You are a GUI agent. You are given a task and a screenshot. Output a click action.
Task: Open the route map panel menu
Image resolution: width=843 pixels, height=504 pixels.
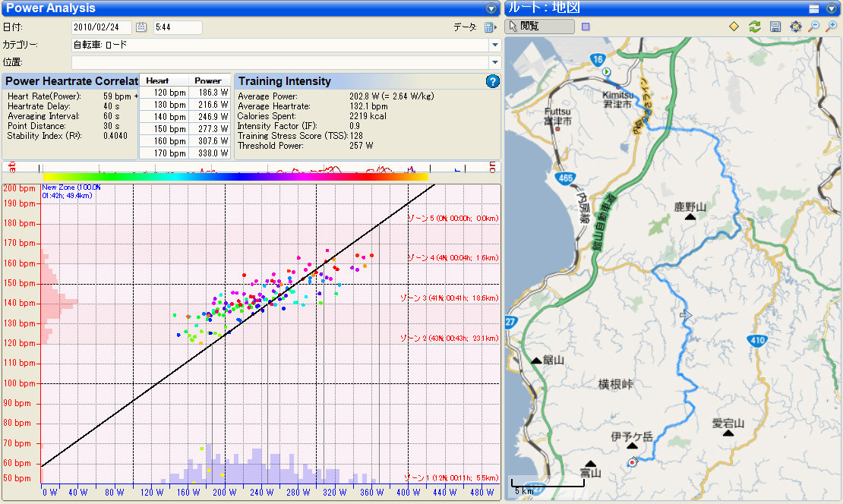[x=832, y=8]
